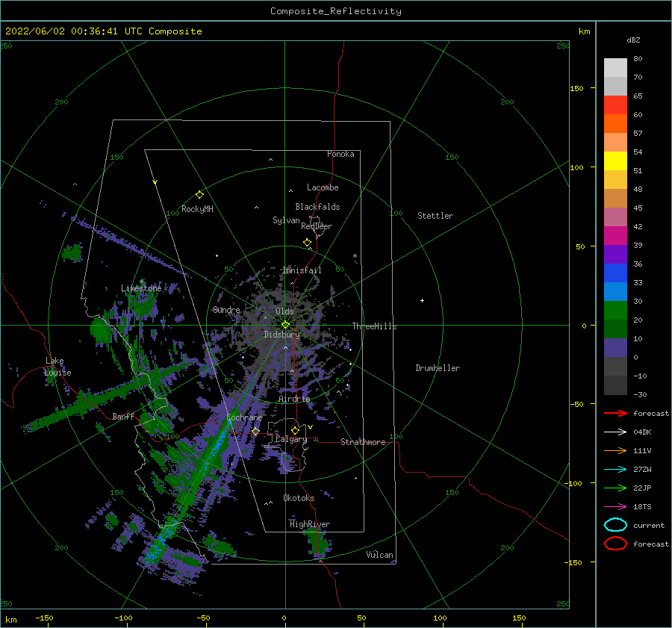Click the light gray 80 dBZ legend swatch
The image size is (672, 628).
tap(615, 67)
